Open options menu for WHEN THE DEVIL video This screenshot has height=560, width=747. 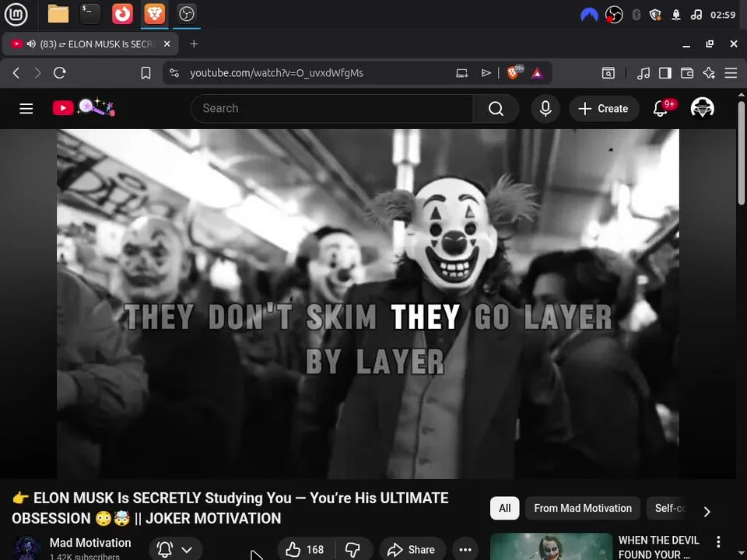click(718, 541)
